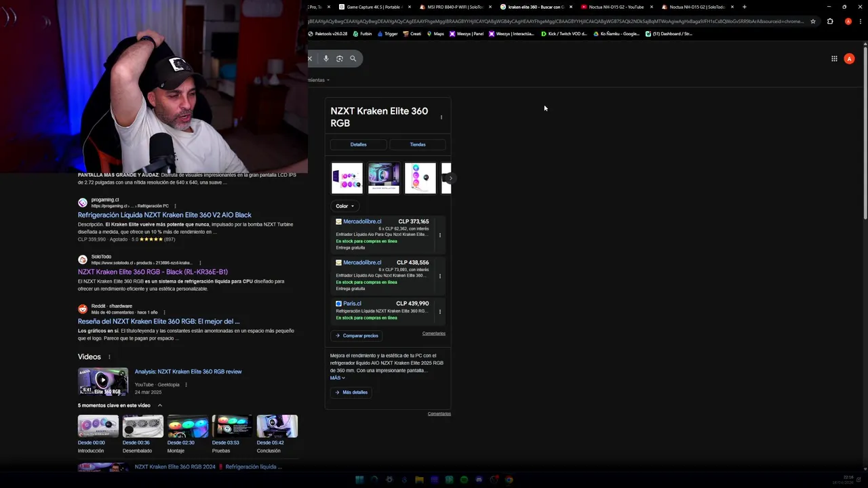
Task: Open the first Mercadolibre.cl store link
Action: [362, 222]
